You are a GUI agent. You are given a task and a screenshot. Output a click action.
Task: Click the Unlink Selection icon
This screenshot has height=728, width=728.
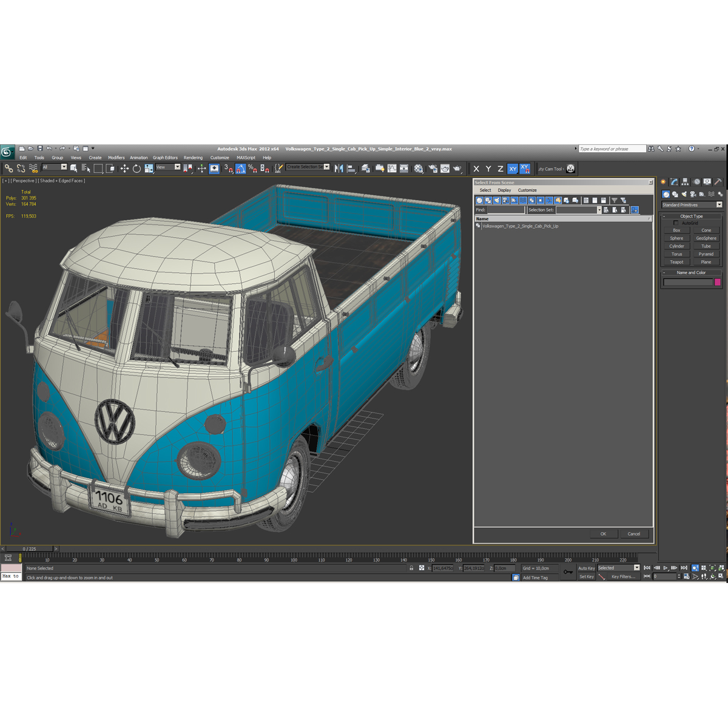tap(21, 169)
